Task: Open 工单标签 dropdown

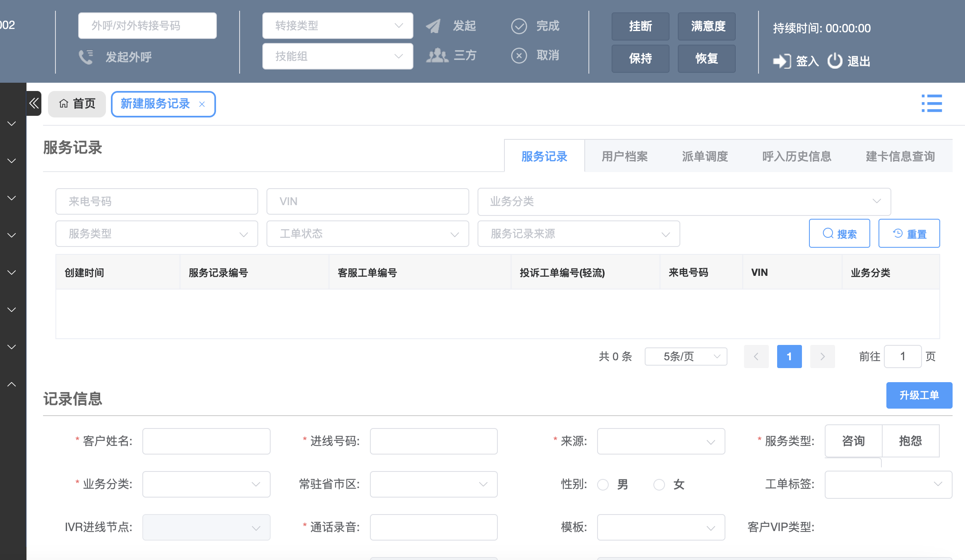Action: (x=888, y=484)
